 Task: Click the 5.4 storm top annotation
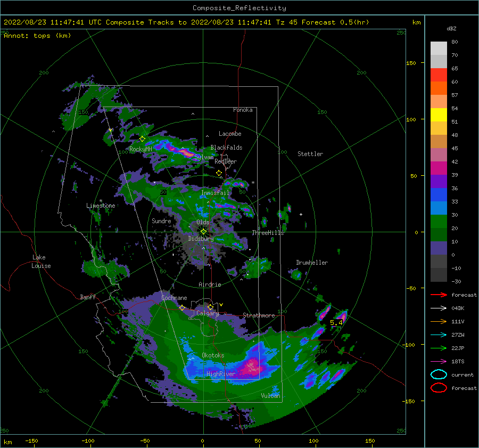(x=336, y=323)
